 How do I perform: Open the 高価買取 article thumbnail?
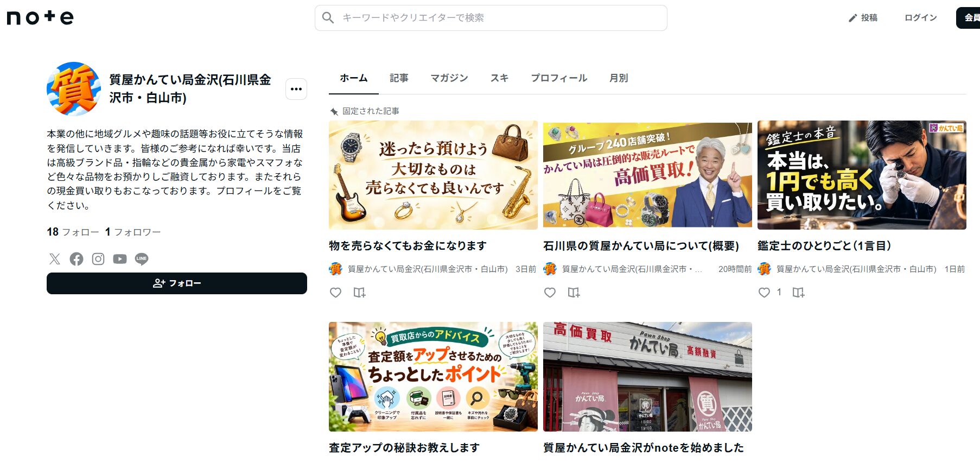647,175
